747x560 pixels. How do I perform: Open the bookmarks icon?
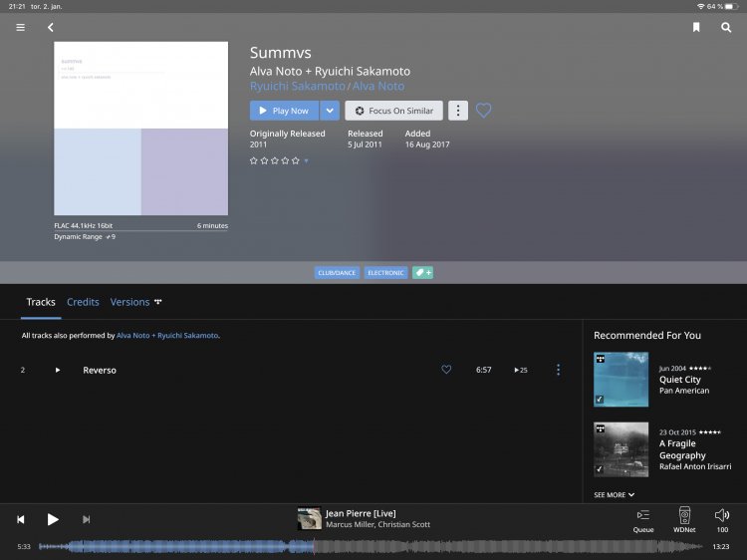point(696,28)
